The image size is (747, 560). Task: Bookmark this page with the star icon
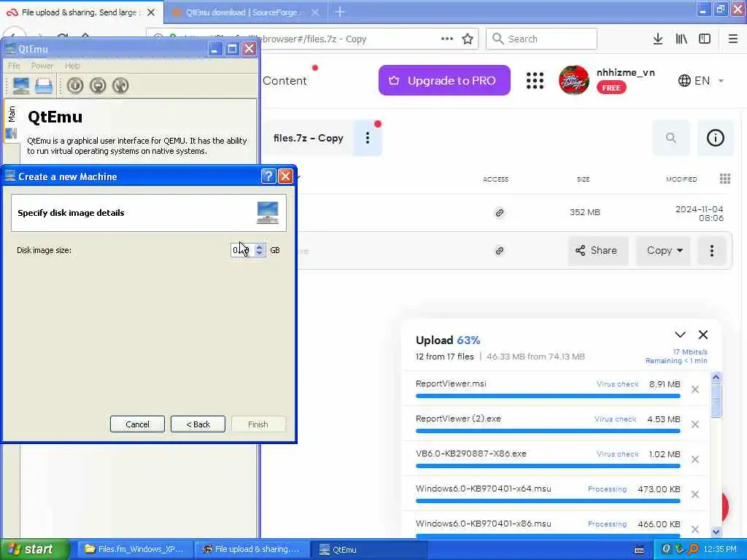pos(468,39)
